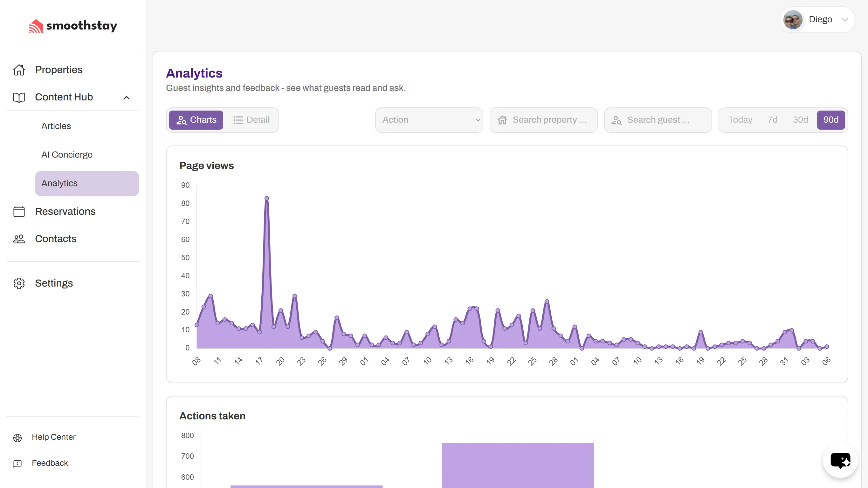Open the Content Hub menu item
This screenshot has width=868, height=488.
pos(73,97)
